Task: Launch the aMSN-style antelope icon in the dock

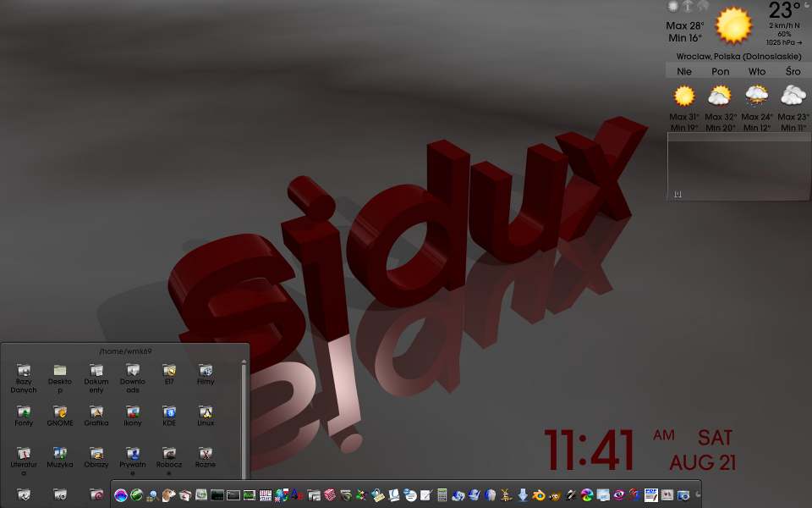Action: click(x=506, y=495)
